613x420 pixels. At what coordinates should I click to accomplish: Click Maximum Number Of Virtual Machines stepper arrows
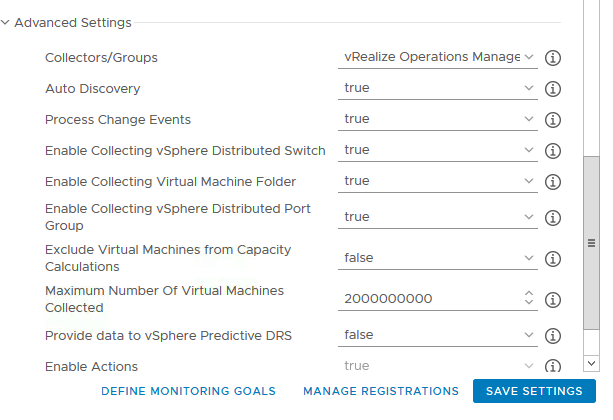click(529, 299)
